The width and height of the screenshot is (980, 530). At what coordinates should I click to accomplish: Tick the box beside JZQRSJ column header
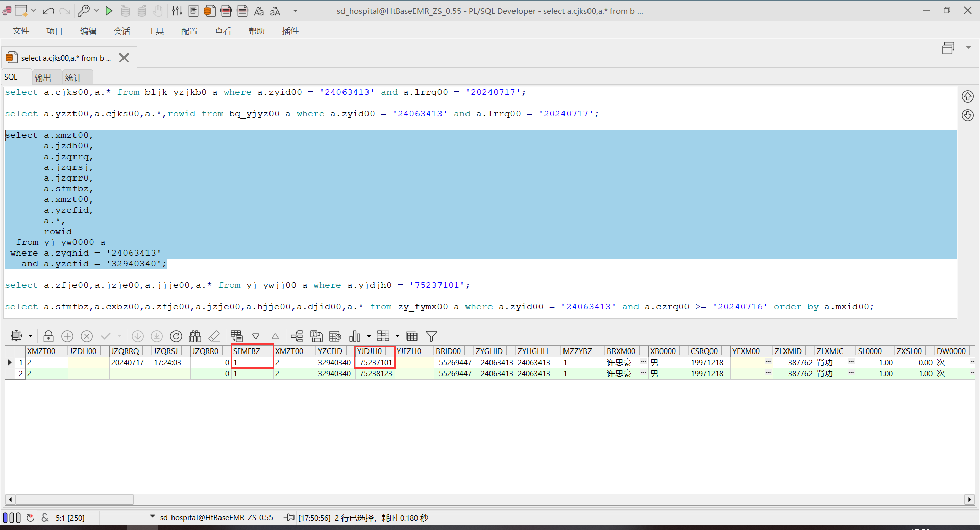click(186, 351)
